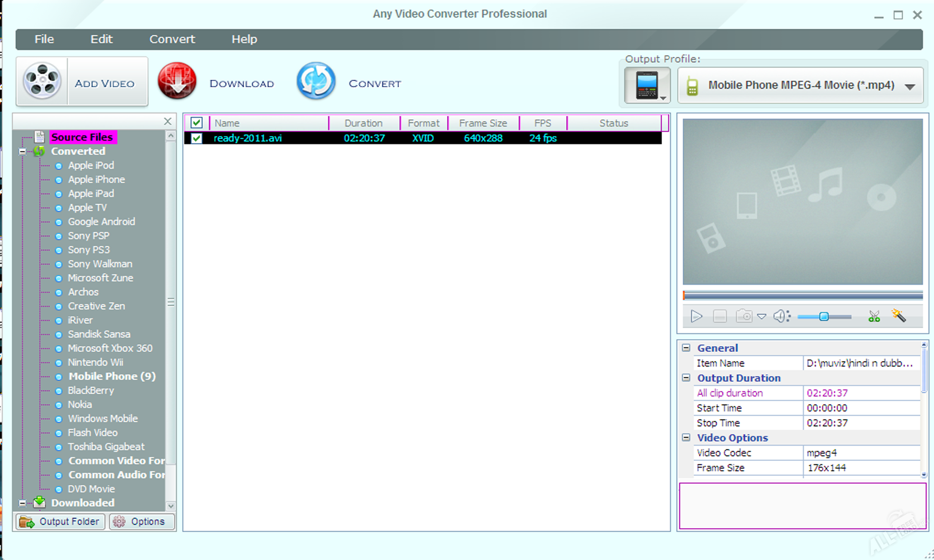Viewport: 934px width, 560px height.
Task: Open the phone device category dropdown
Action: coord(647,85)
